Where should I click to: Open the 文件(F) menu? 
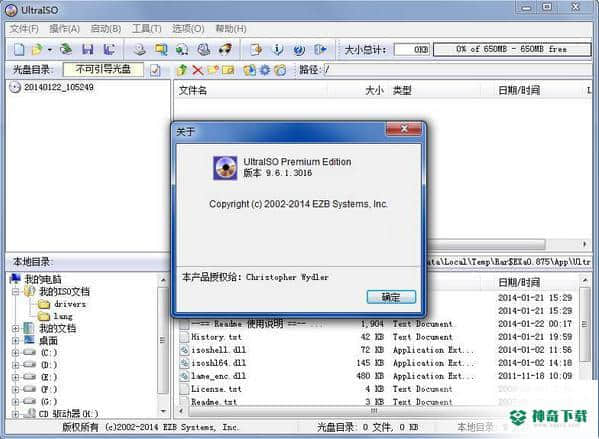coord(24,29)
